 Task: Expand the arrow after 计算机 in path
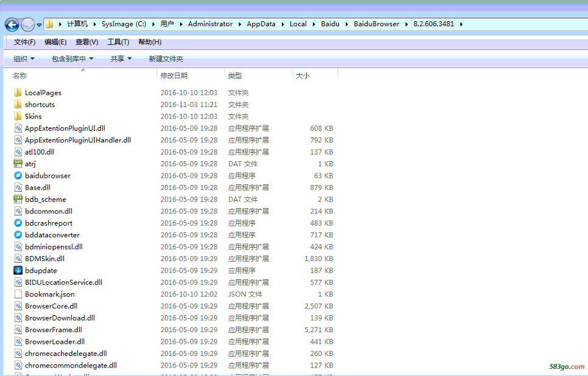coord(94,24)
